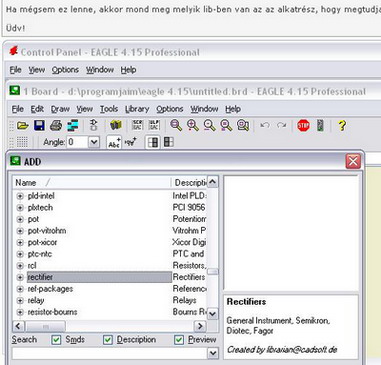Click the horizontal scroll right arrow
The image size is (381, 365).
tap(200, 326)
